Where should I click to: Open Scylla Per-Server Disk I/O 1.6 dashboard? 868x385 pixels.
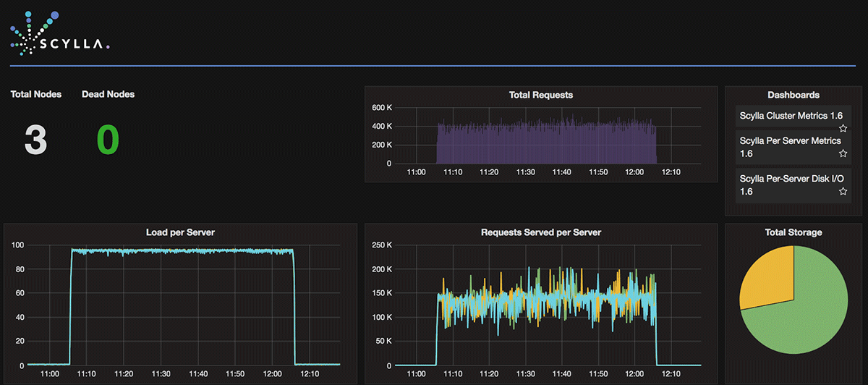tap(791, 185)
